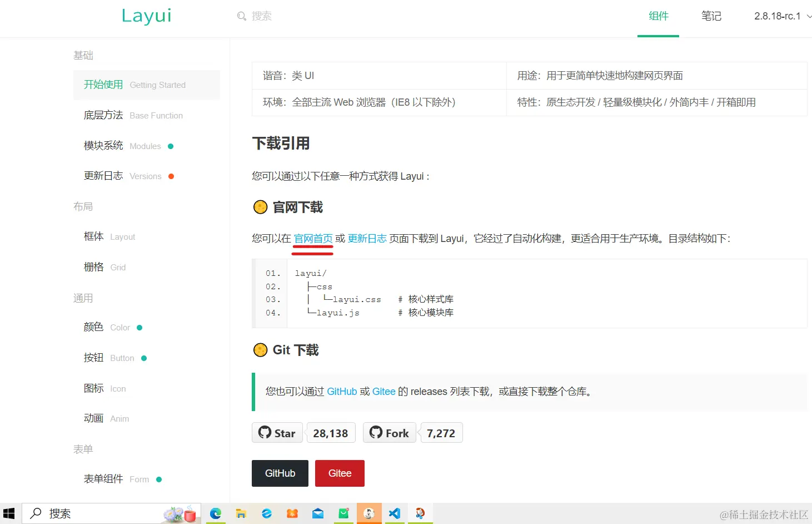This screenshot has height=524, width=812.
Task: Click the 28,138 star count
Action: [x=331, y=433]
